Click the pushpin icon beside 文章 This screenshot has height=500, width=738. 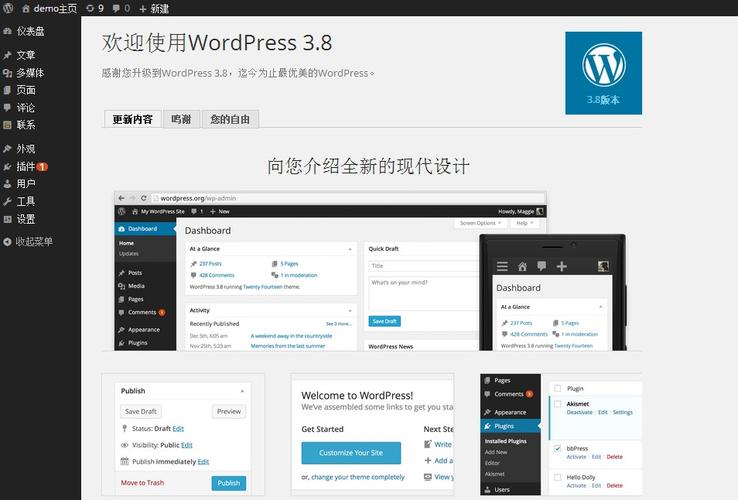coord(7,55)
